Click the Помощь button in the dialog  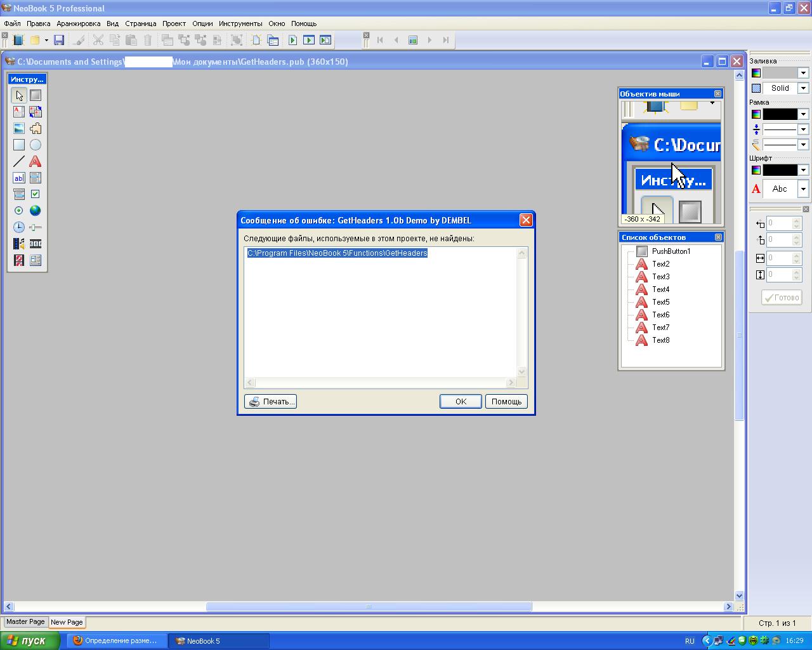[x=506, y=401]
